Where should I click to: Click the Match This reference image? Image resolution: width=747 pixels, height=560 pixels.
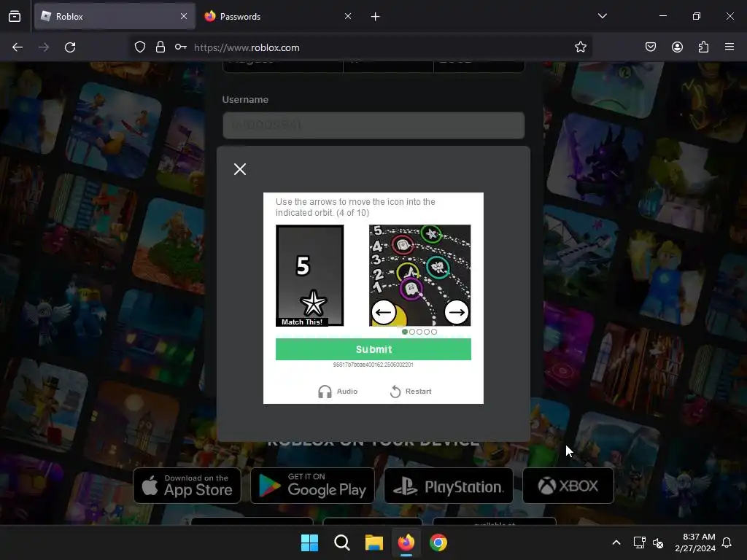point(309,276)
